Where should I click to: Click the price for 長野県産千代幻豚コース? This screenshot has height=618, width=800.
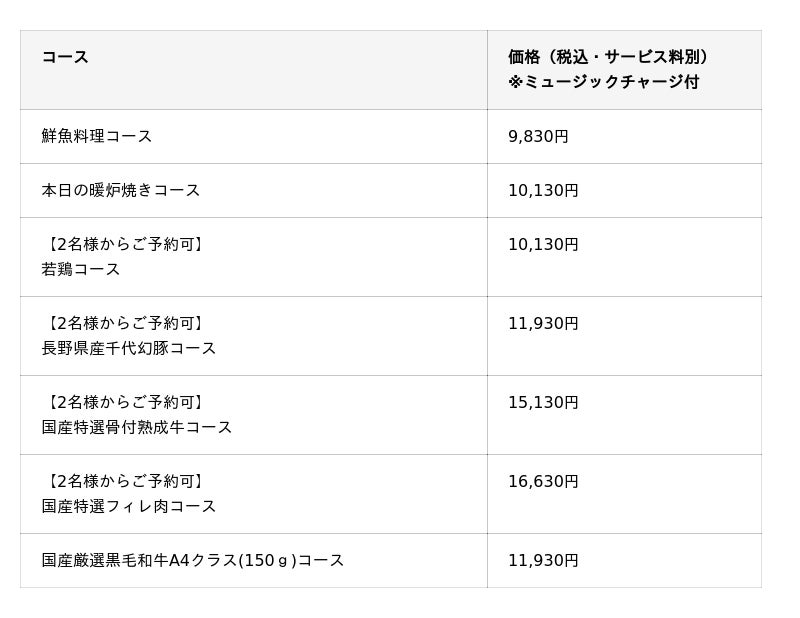(543, 323)
